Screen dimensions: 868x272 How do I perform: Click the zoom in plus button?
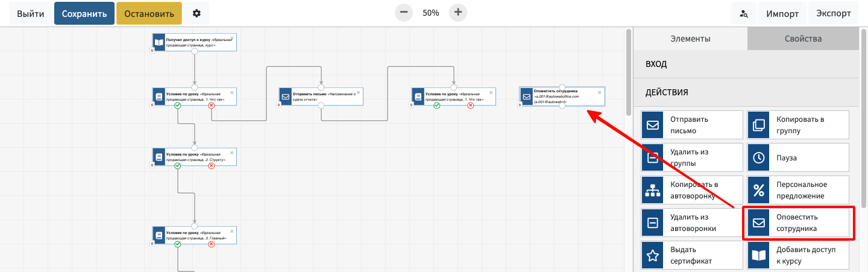[458, 13]
